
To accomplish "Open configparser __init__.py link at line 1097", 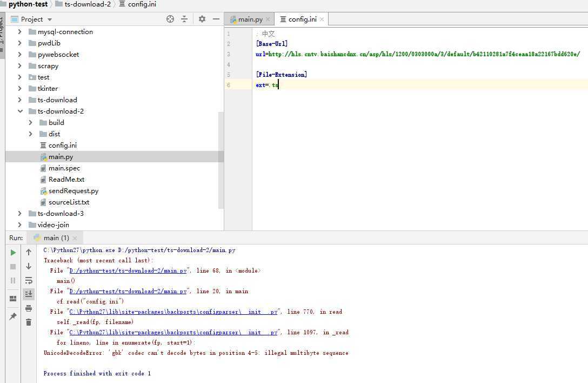I will 173,332.
